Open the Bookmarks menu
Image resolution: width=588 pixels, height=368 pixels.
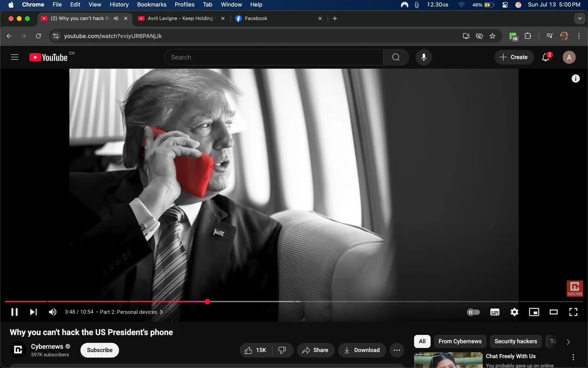point(152,5)
